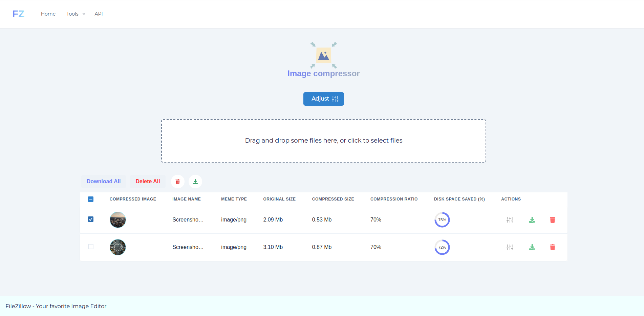Toggle the select-all header checkbox
The width and height of the screenshot is (644, 316).
coord(91,199)
